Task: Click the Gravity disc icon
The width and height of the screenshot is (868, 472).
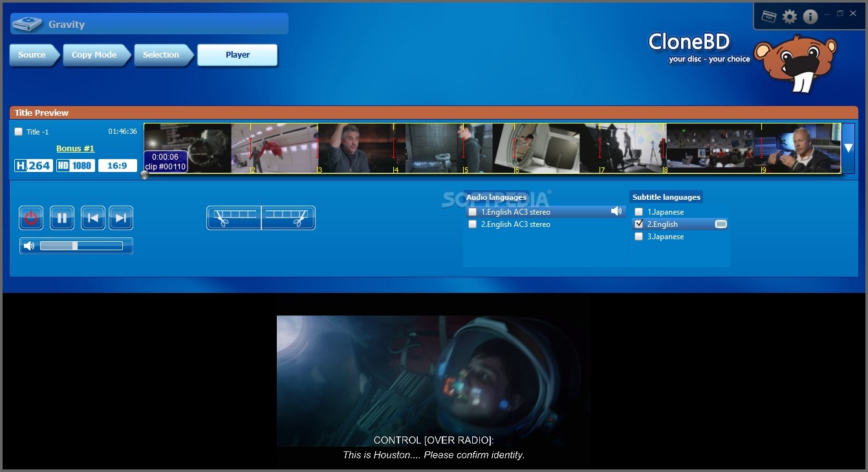Action: tap(27, 25)
